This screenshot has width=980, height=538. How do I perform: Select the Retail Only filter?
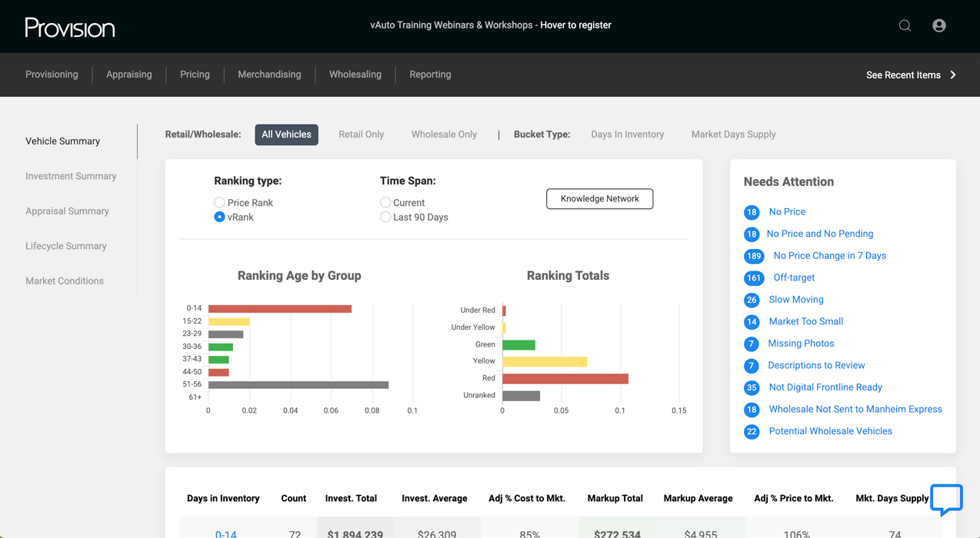[361, 134]
